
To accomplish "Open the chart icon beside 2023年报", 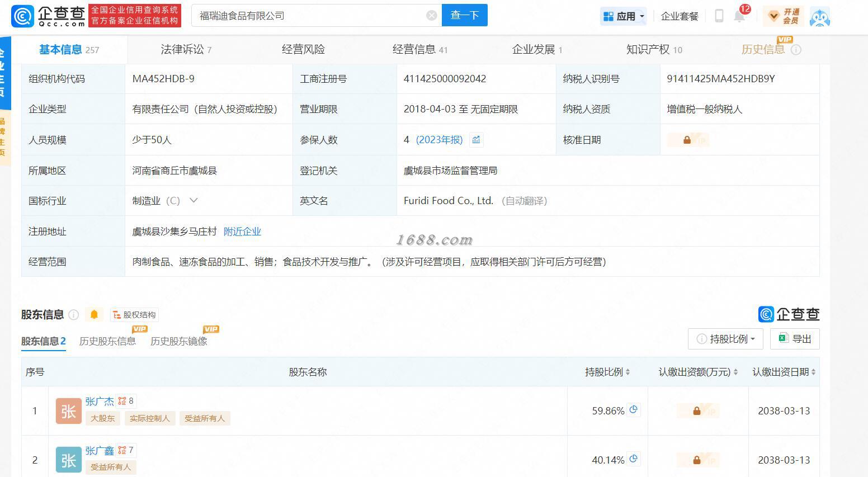I will click(476, 140).
